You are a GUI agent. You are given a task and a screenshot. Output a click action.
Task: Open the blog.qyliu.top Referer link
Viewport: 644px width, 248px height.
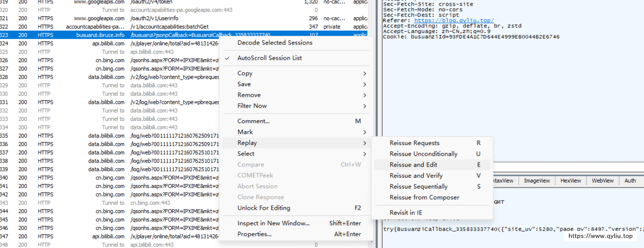point(454,20)
